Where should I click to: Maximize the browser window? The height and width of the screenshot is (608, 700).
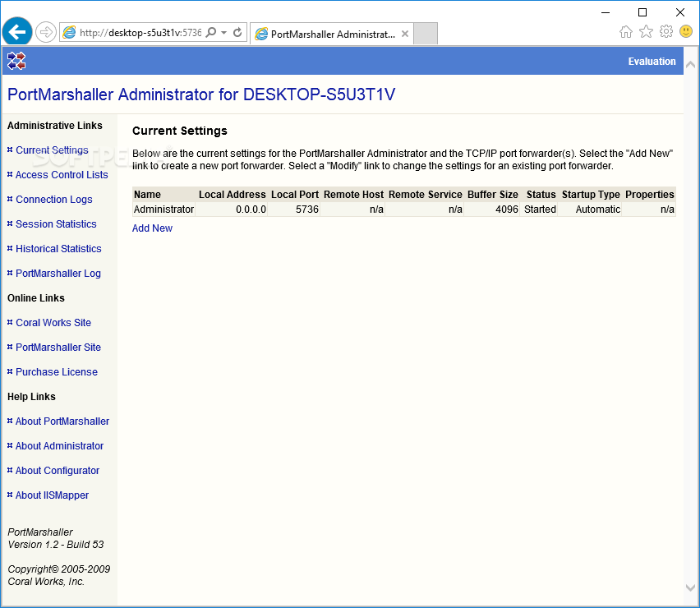642,12
